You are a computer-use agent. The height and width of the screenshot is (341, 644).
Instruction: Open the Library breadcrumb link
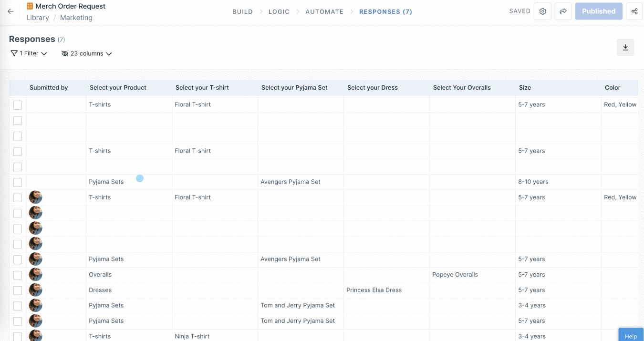coord(38,18)
